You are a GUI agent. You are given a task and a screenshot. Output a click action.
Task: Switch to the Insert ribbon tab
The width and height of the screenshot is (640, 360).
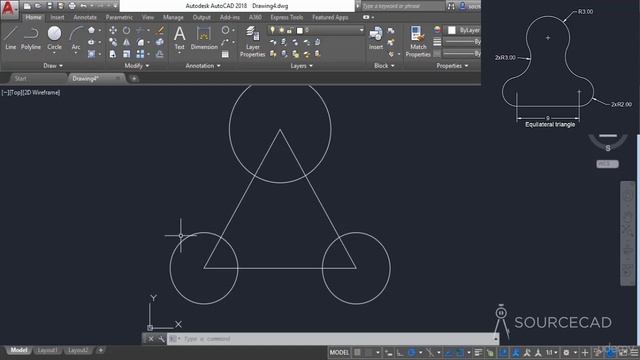[x=57, y=17]
